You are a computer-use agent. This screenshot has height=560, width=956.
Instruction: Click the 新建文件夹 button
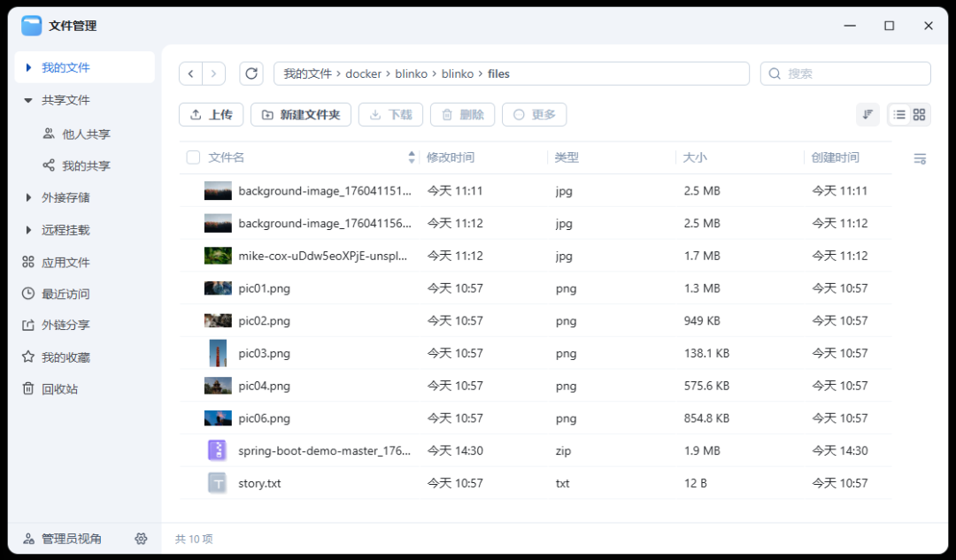pyautogui.click(x=301, y=115)
